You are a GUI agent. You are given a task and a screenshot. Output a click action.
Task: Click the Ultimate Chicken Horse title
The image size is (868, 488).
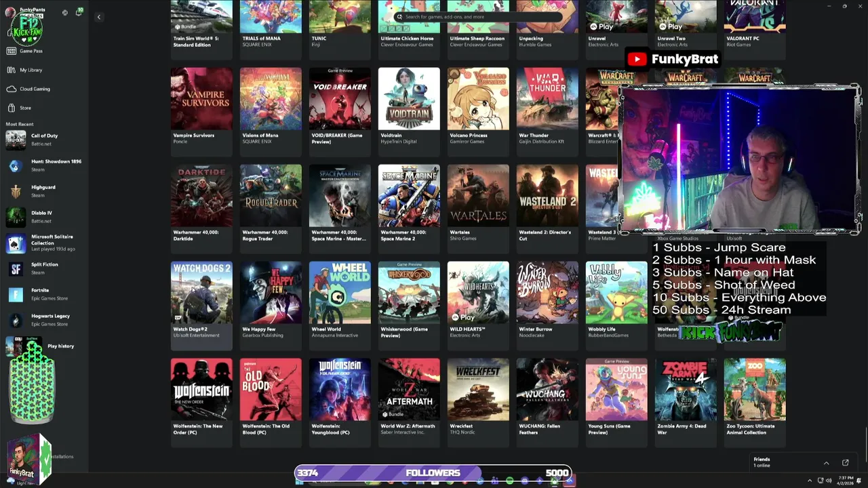pos(407,39)
